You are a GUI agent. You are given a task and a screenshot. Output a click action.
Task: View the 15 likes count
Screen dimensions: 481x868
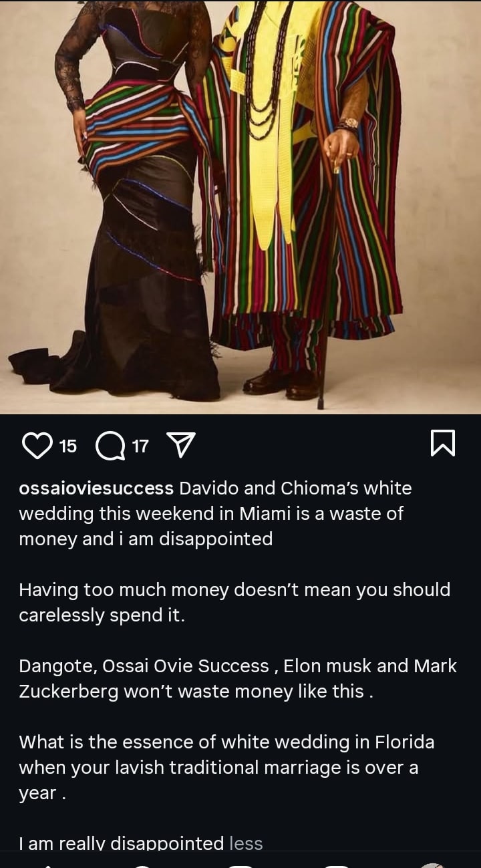68,446
